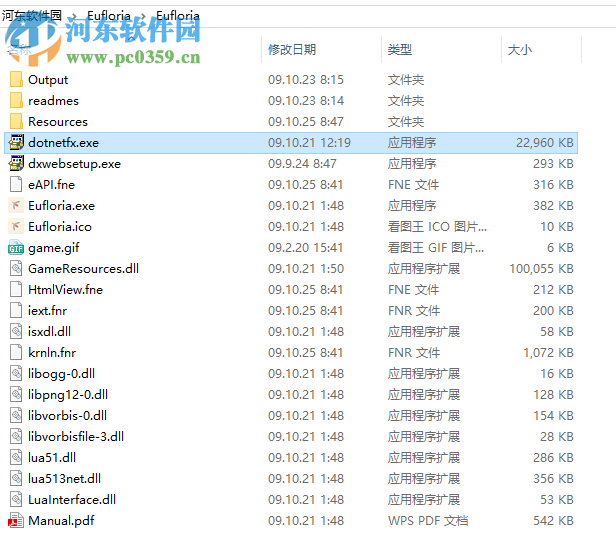Click the Eufloria.ico image icon

click(16, 227)
